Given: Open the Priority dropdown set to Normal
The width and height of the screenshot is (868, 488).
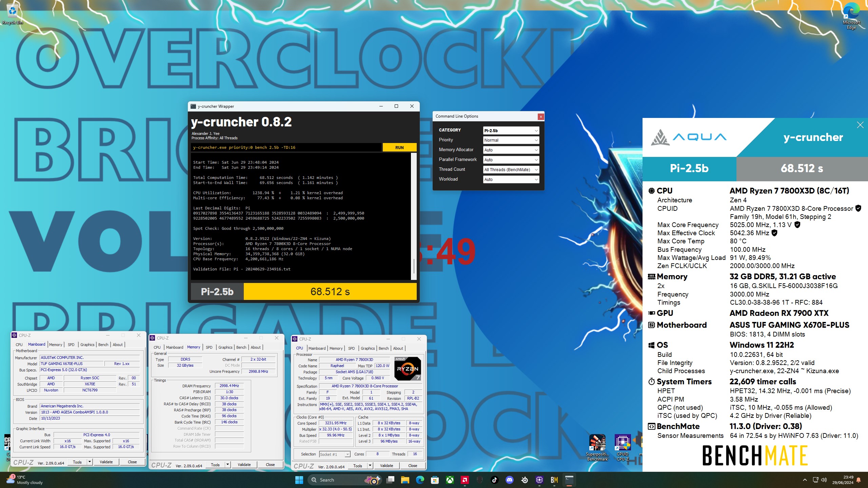Looking at the screenshot, I should pos(511,140).
